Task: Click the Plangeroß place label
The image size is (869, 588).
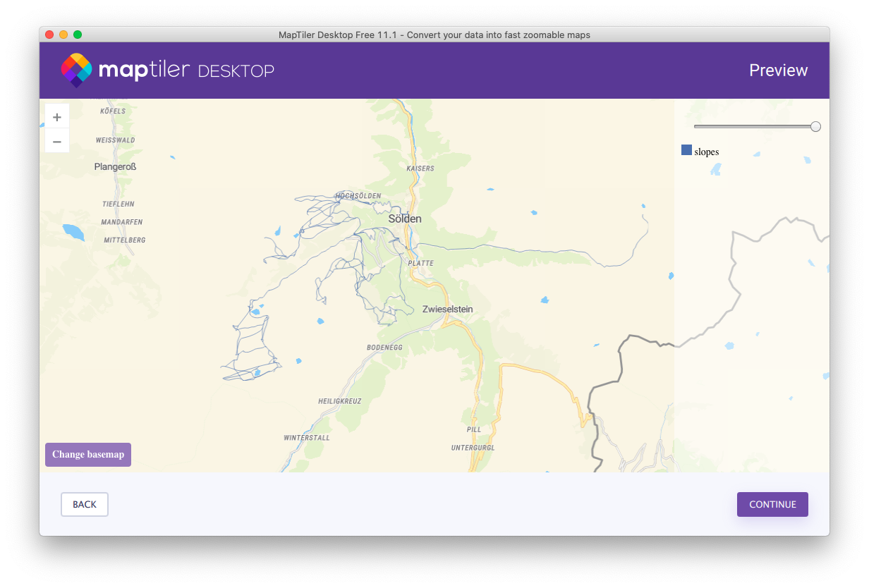Action: click(x=115, y=167)
